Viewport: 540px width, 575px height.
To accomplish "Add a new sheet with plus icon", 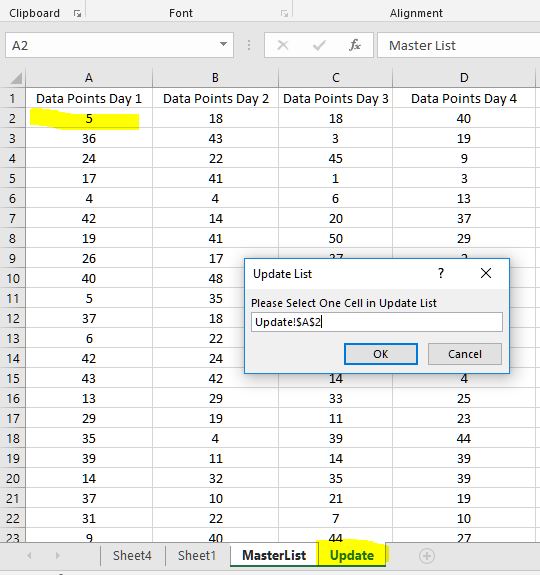I will (427, 556).
